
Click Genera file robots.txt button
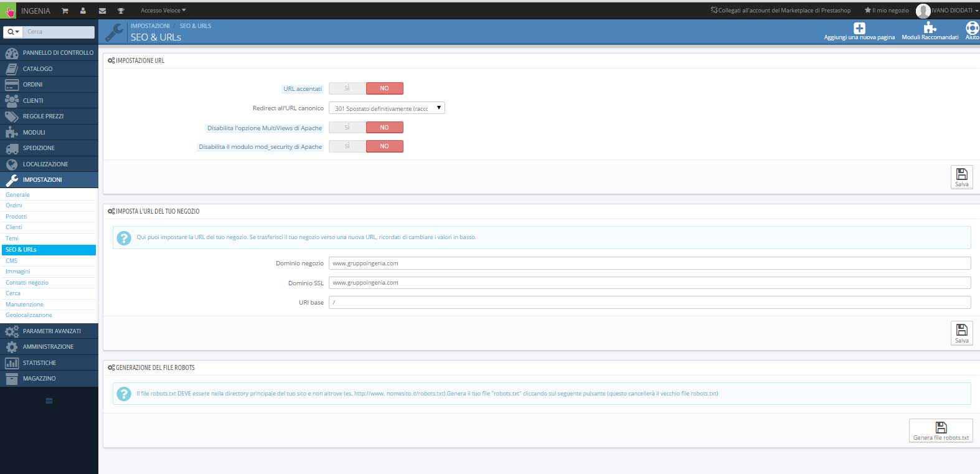click(x=941, y=430)
